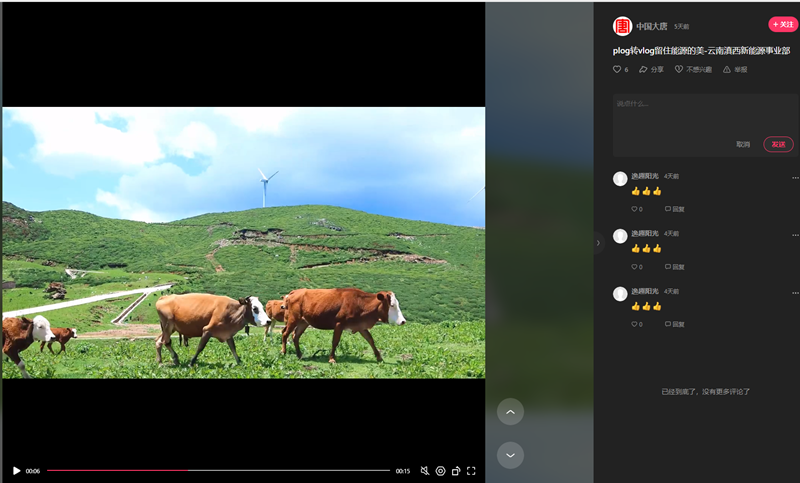Open more options on second comment
The width and height of the screenshot is (800, 483).
(x=795, y=234)
